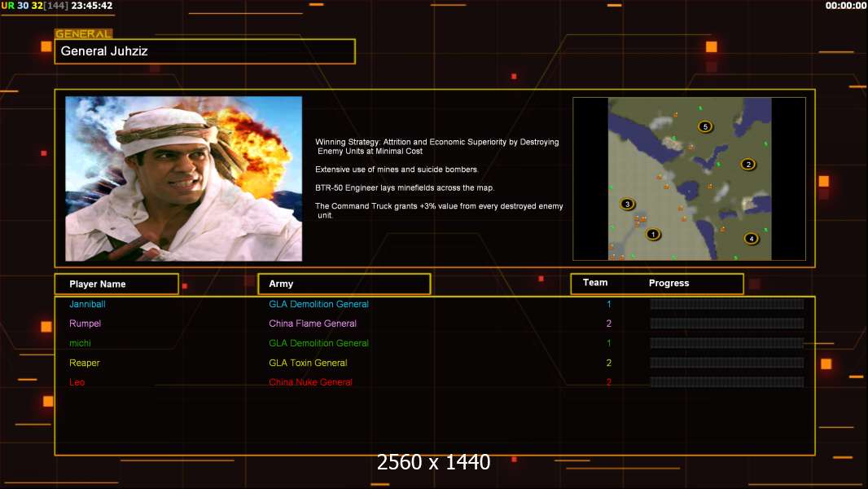Click Rumpel's loading progress bar
Image resolution: width=868 pixels, height=489 pixels.
[x=727, y=324]
